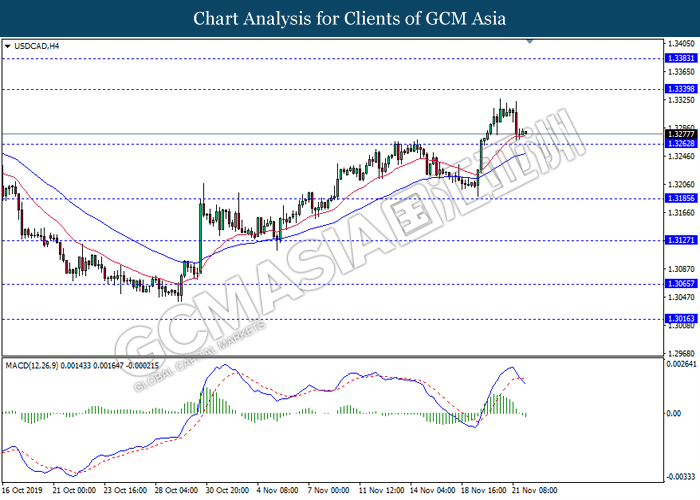Click the 21 Oct 00:00 time label
Screen dimensions: 700x500
pyautogui.click(x=74, y=490)
